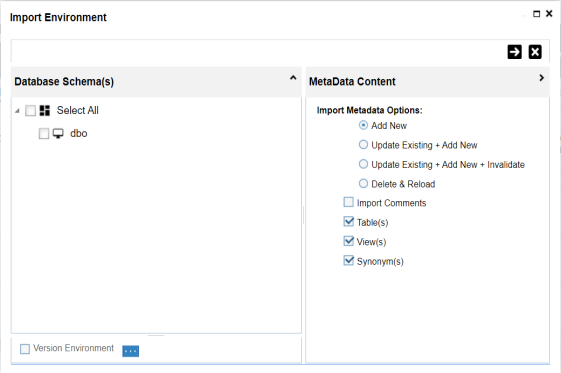Screen dimensions: 561x373
Task: Enable the Import Comments checkbox
Action: (x=348, y=202)
